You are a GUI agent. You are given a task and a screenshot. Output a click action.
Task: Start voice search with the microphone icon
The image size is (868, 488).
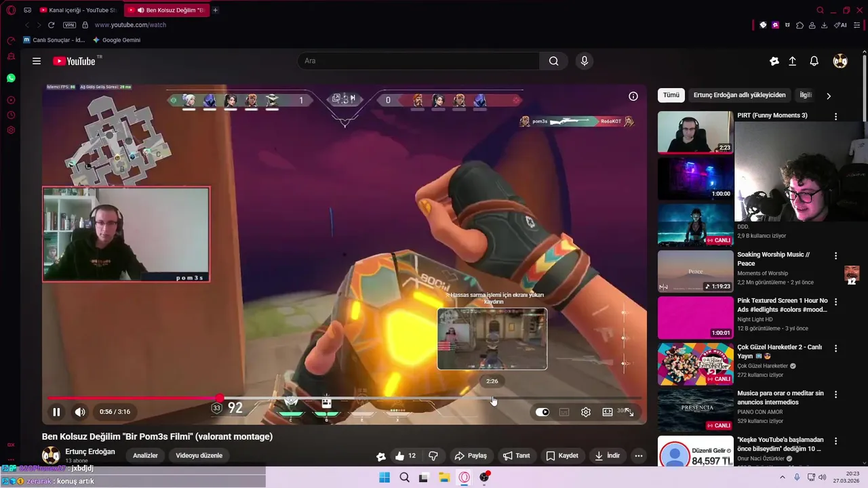585,61
